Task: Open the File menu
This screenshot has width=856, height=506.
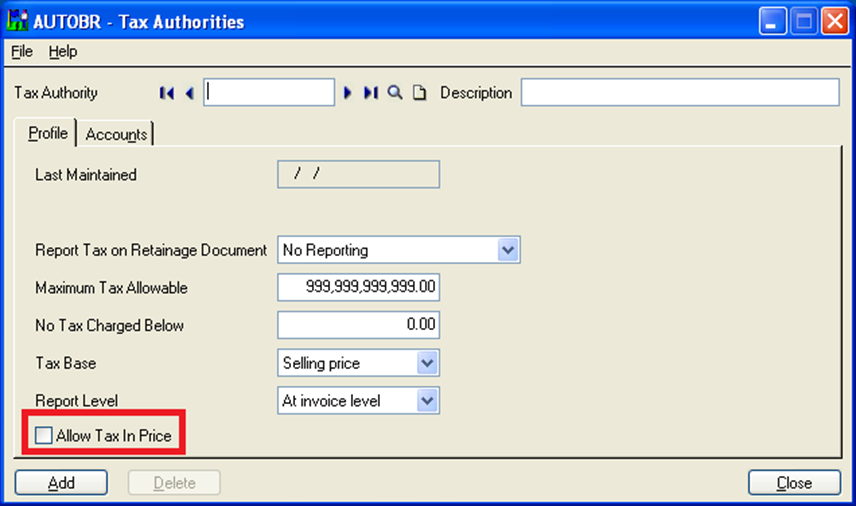Action: point(22,51)
